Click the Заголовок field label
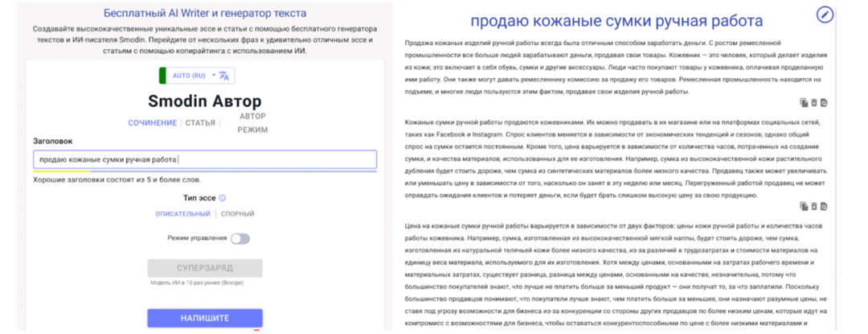868x334 pixels. [x=52, y=141]
